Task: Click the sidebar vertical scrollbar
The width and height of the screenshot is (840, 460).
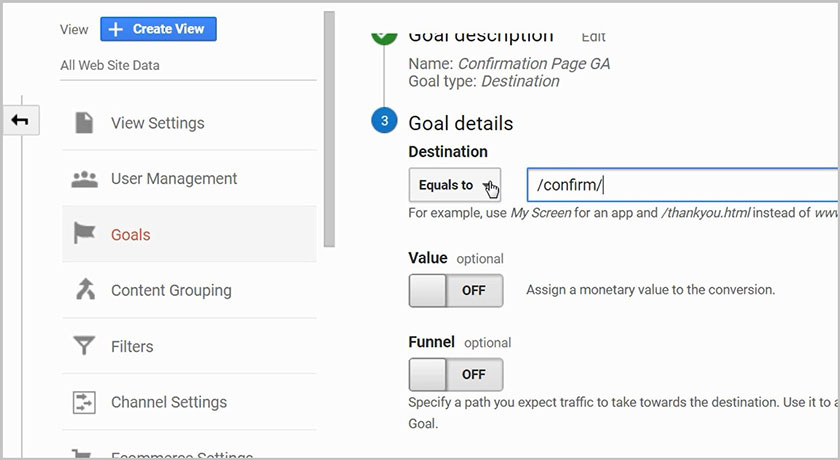Action: 330,130
